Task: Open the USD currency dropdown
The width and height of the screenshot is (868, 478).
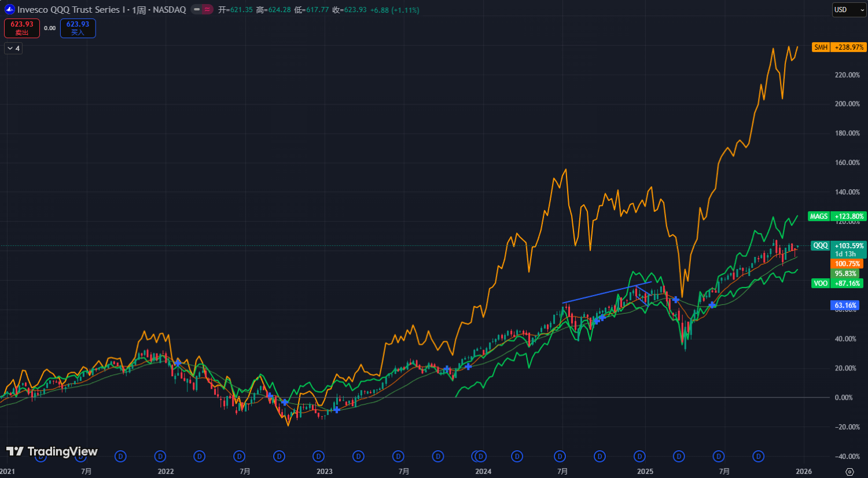Action: click(848, 10)
